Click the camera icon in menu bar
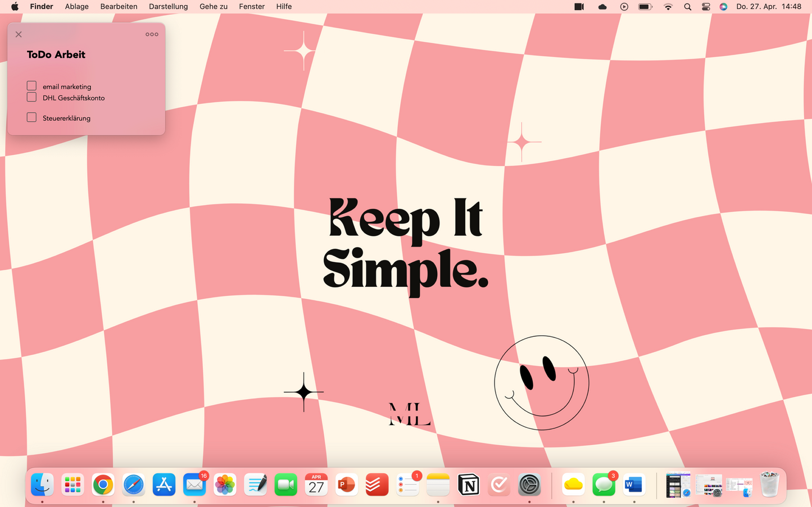This screenshot has height=507, width=812. [x=579, y=7]
